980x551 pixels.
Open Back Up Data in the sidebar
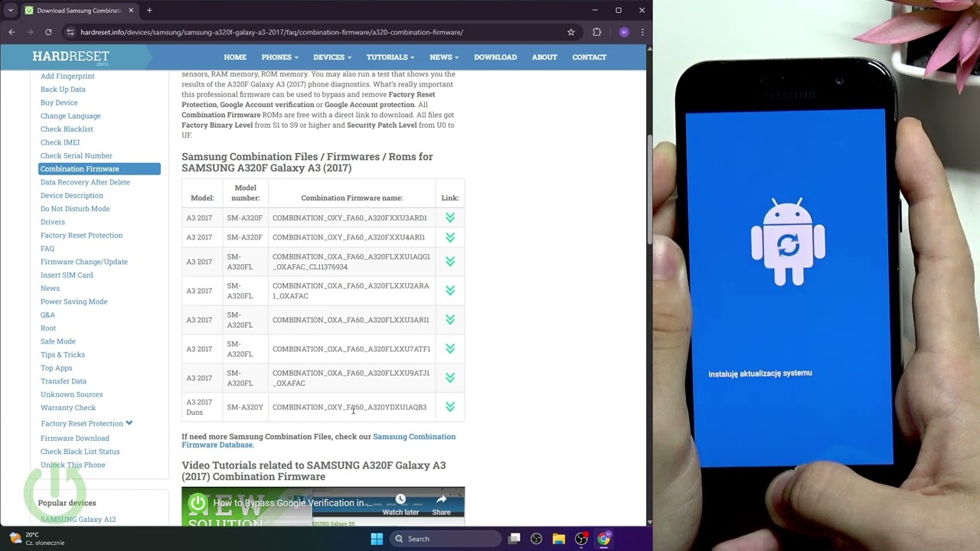[63, 90]
